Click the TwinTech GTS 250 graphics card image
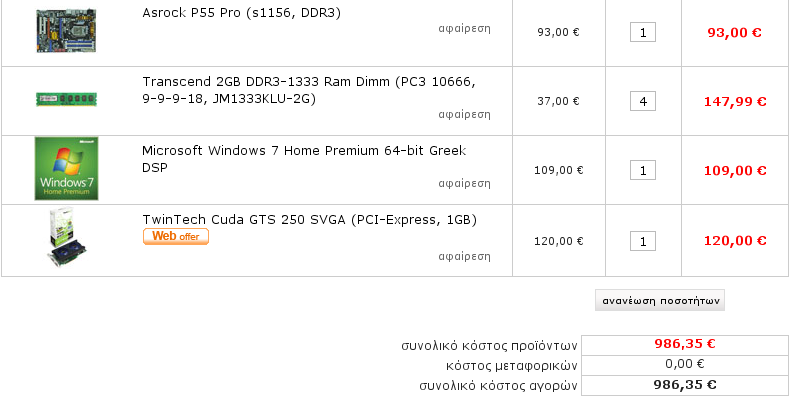This screenshot has height=400, width=794. point(66,240)
